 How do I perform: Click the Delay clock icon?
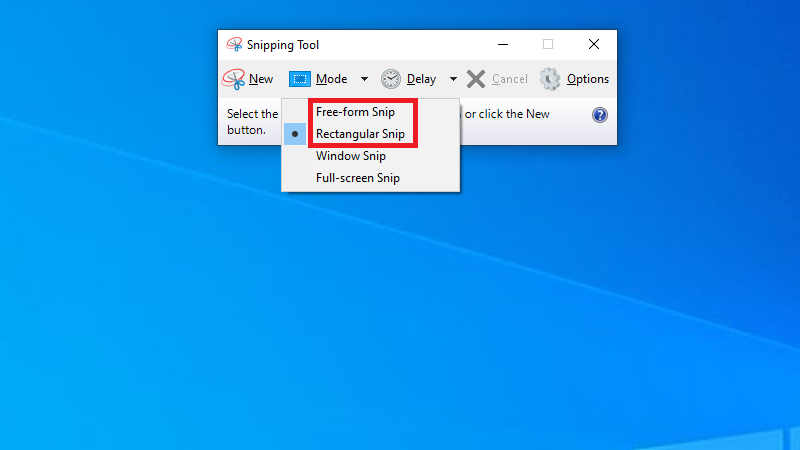[x=390, y=79]
